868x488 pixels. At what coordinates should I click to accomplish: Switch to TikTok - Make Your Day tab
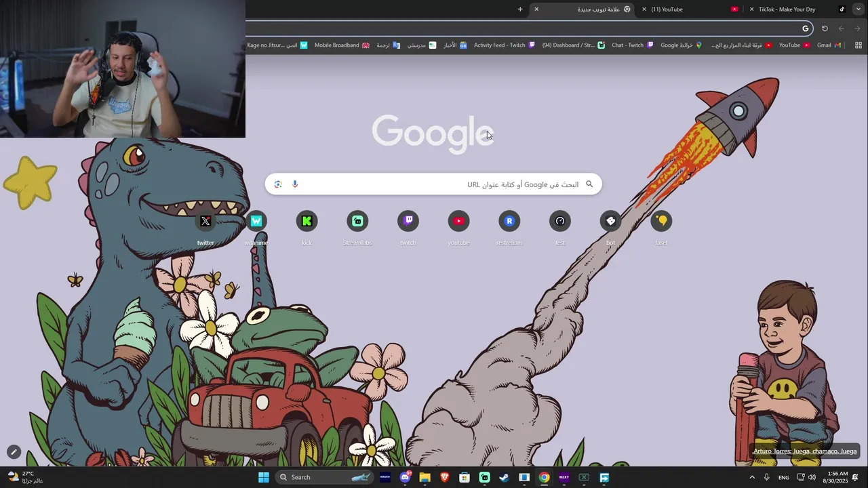[797, 9]
